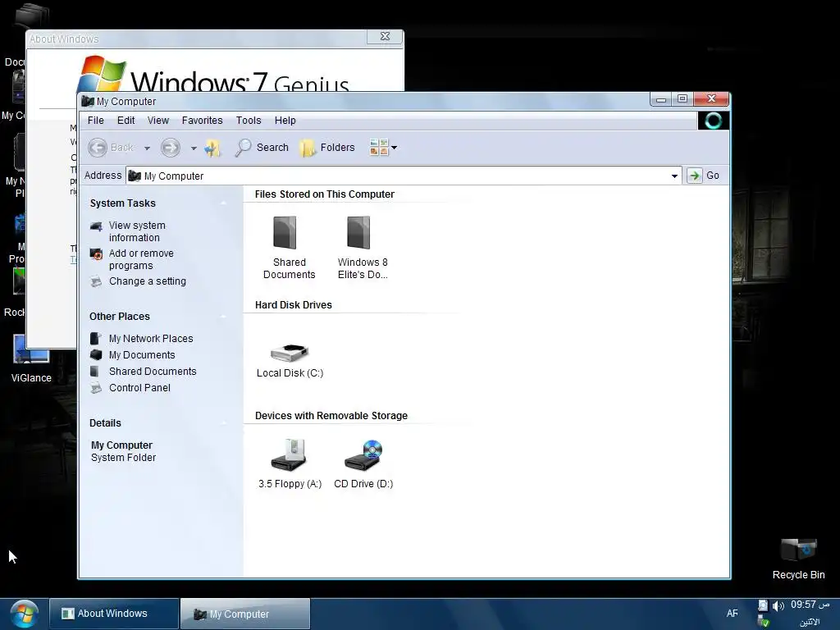Click the Back arrow in My Computer
This screenshot has width=840, height=630.
pos(98,148)
